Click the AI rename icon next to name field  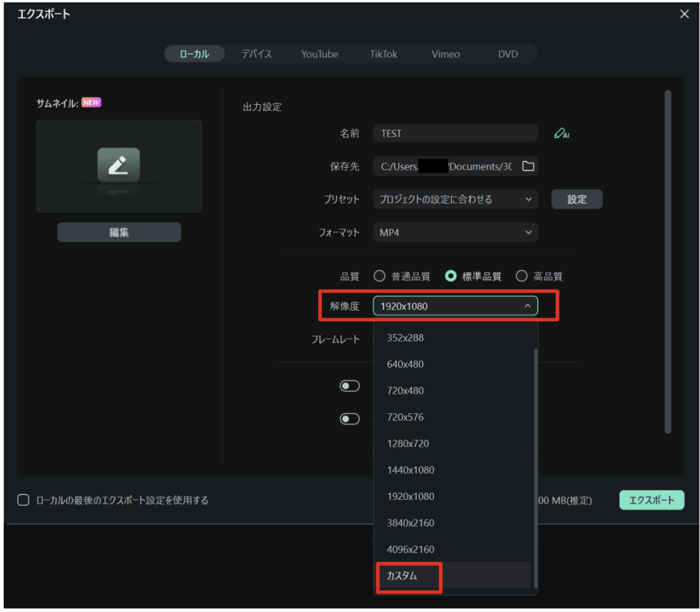561,133
